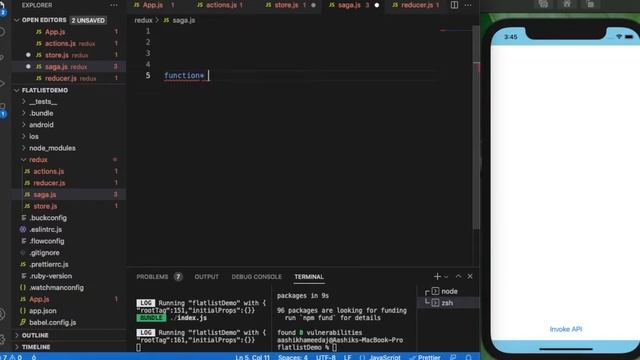
Task: Switch to the store.js editor tab
Action: (290, 5)
